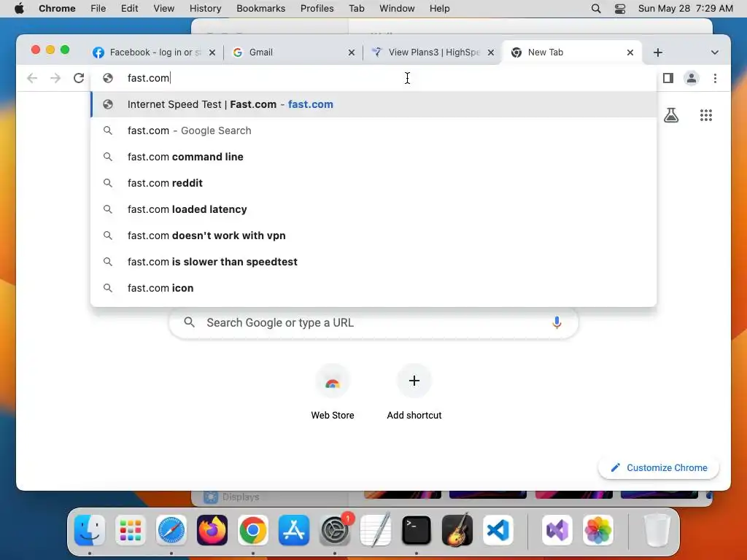Reload the current page
The height and width of the screenshot is (560, 747).
(79, 78)
